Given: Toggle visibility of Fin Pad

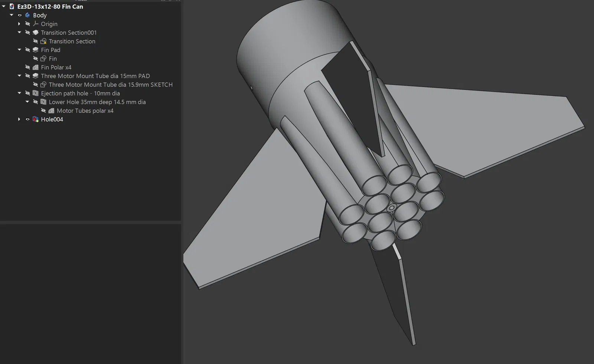Looking at the screenshot, I should coord(27,50).
